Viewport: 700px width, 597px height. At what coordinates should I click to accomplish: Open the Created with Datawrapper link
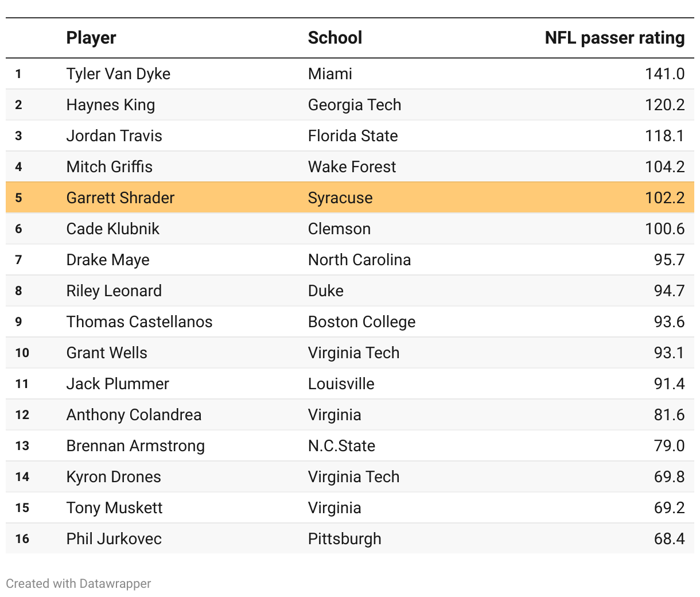click(79, 584)
